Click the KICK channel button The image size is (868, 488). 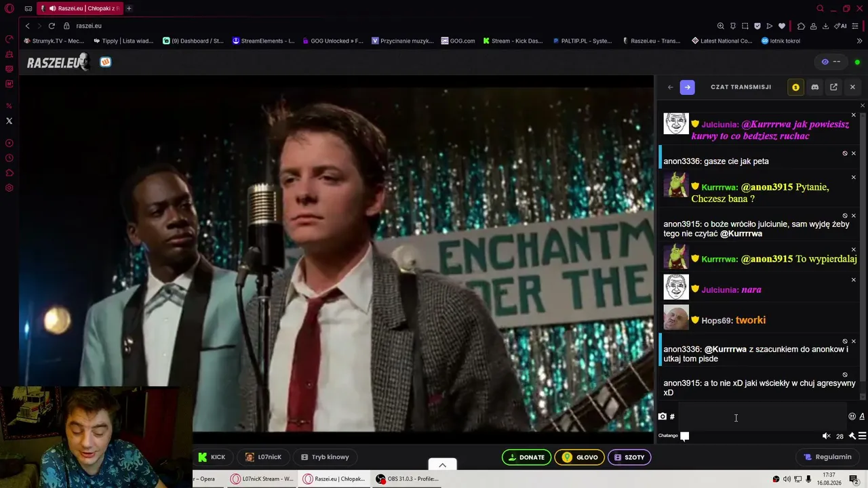(212, 457)
